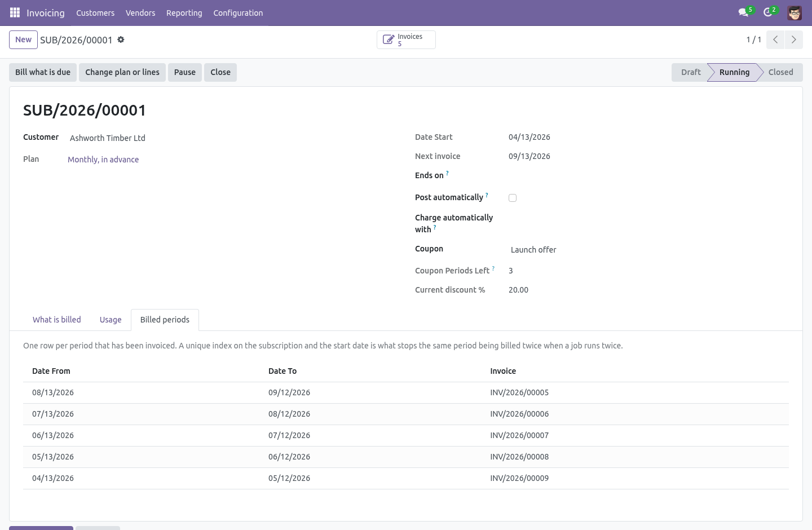Image resolution: width=812 pixels, height=530 pixels.
Task: Open the Configuration menu
Action: click(238, 13)
